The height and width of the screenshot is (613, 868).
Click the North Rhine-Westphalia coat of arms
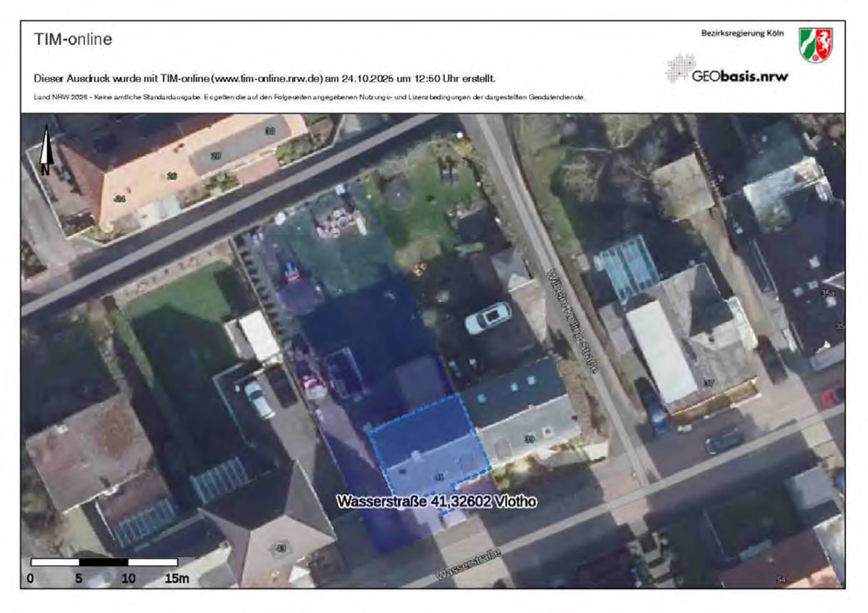(x=816, y=45)
